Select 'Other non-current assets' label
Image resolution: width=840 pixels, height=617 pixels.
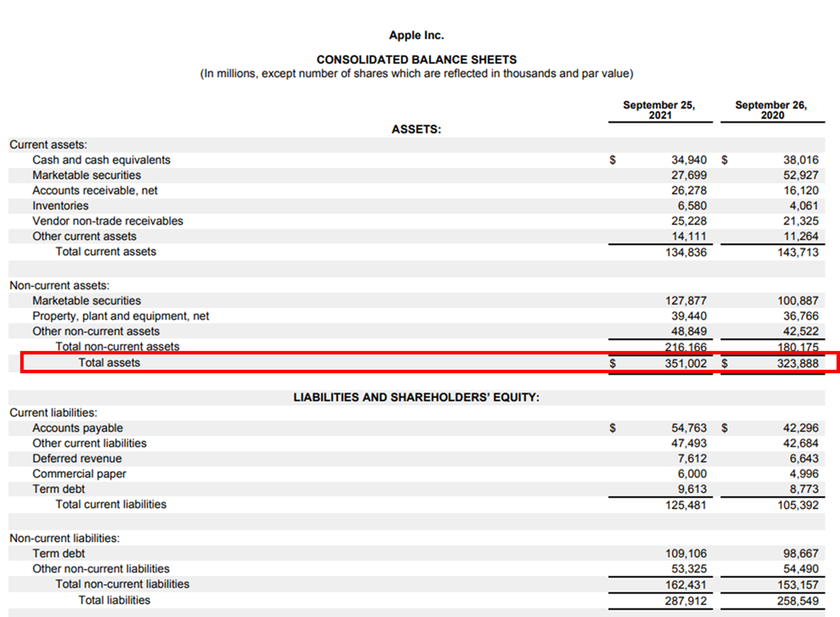point(96,331)
